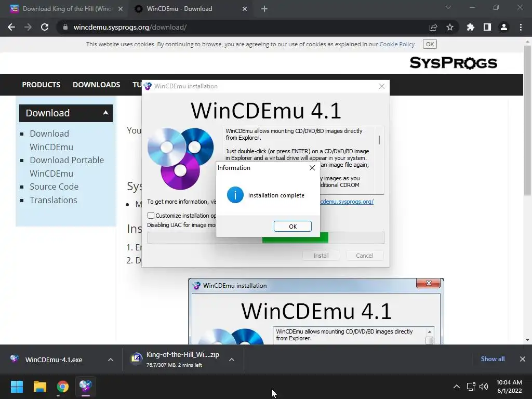This screenshot has height=399, width=532.
Task: Click the WinCDEmu installer taskbar icon
Action: pyautogui.click(x=86, y=387)
